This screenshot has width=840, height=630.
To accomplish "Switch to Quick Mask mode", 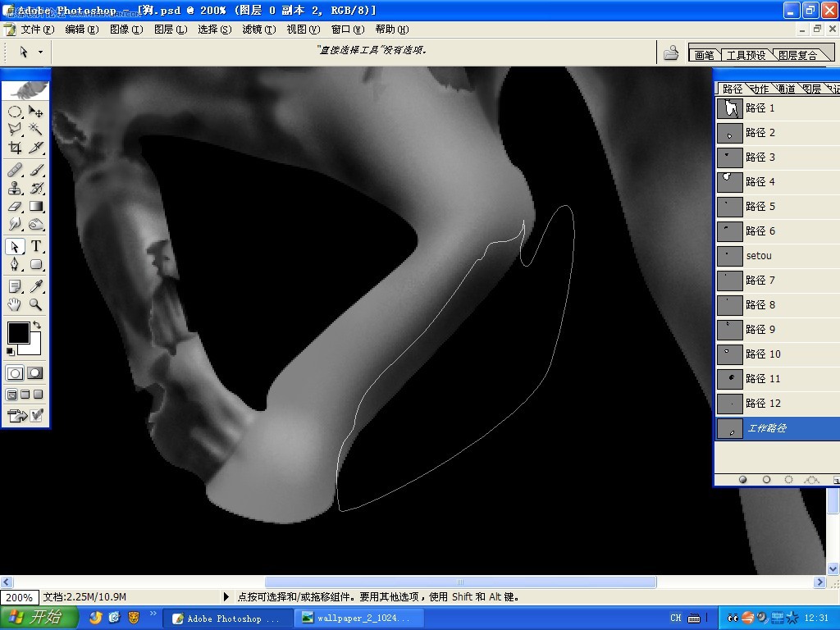I will (x=34, y=373).
